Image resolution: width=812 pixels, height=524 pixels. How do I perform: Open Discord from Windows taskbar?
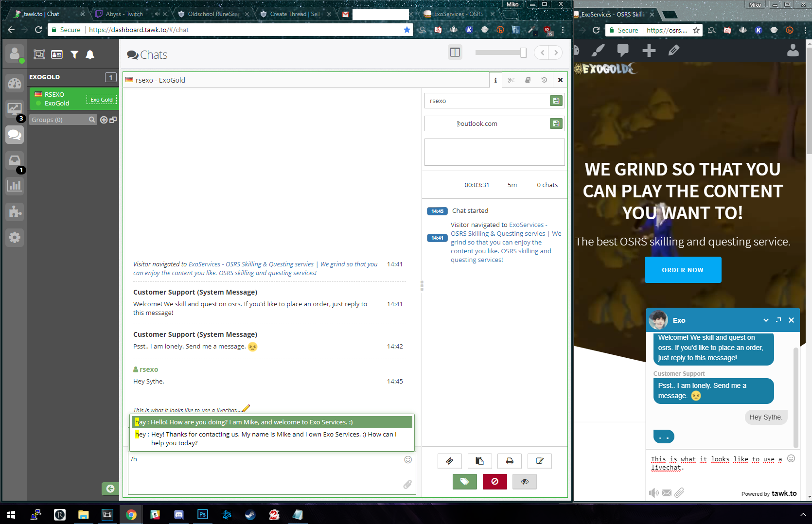click(x=178, y=514)
